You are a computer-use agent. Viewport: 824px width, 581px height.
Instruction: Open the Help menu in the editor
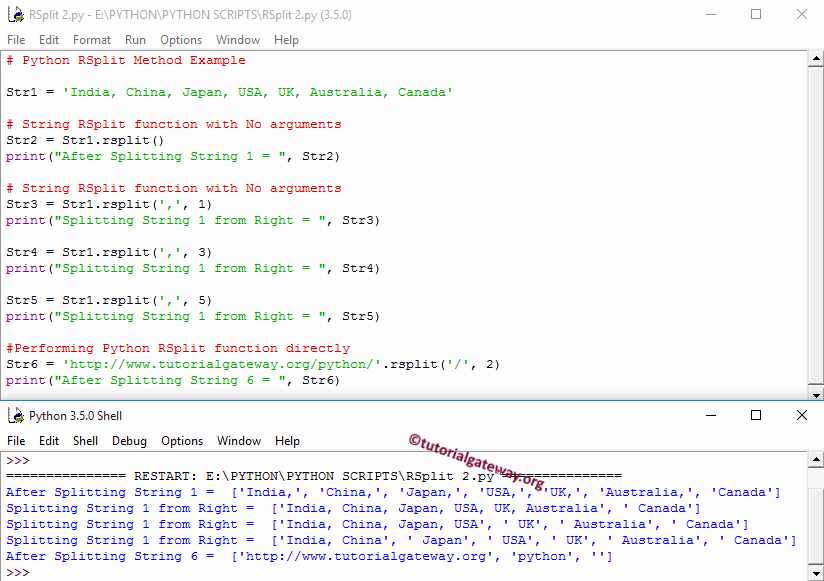pos(286,40)
